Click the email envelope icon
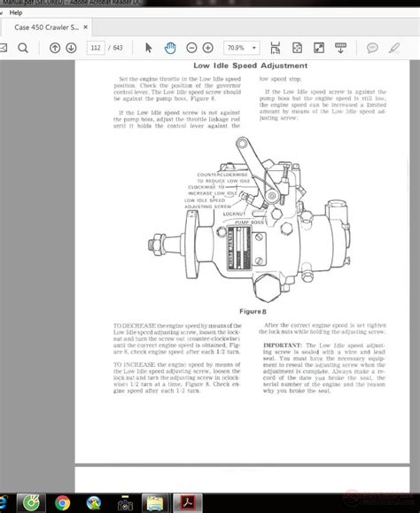 tap(3, 48)
